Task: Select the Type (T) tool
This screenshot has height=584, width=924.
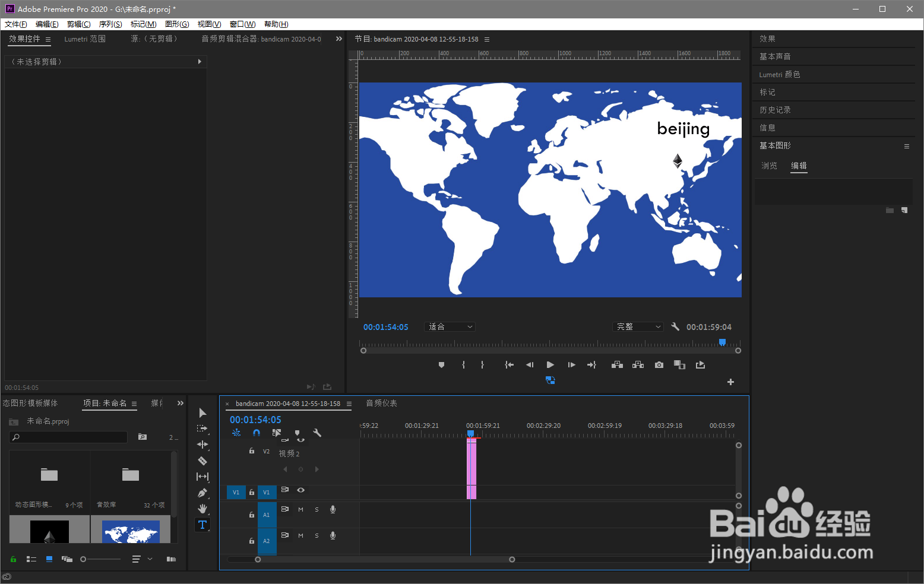Action: (202, 525)
